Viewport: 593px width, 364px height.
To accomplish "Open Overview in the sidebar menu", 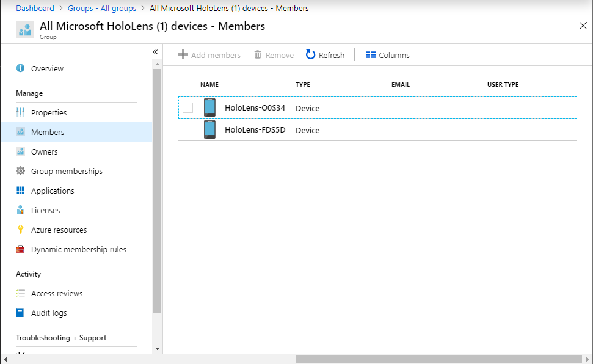I will 47,68.
